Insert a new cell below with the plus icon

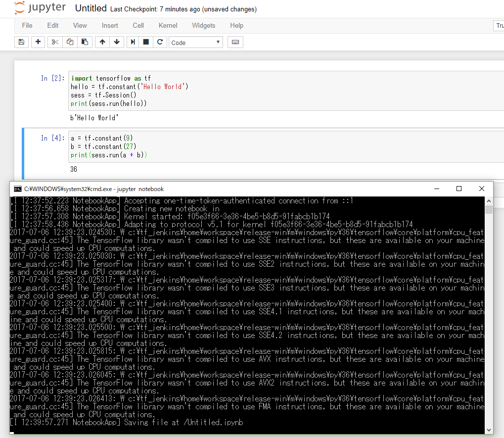38,42
